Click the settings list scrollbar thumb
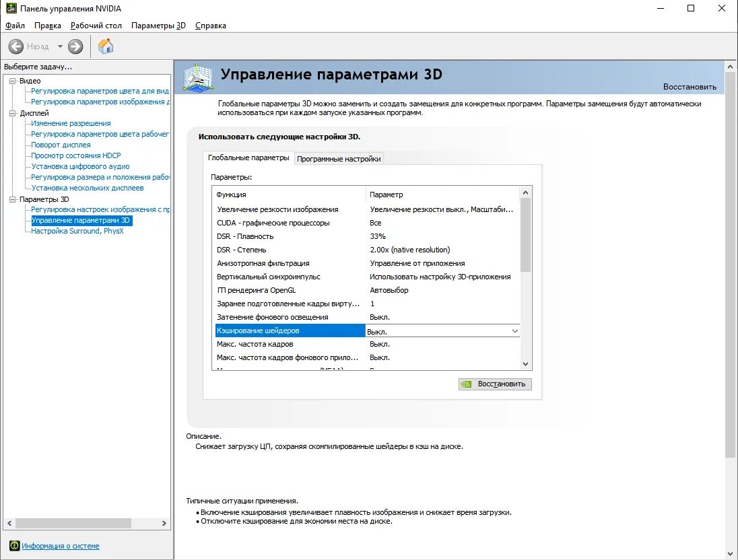 tap(526, 235)
